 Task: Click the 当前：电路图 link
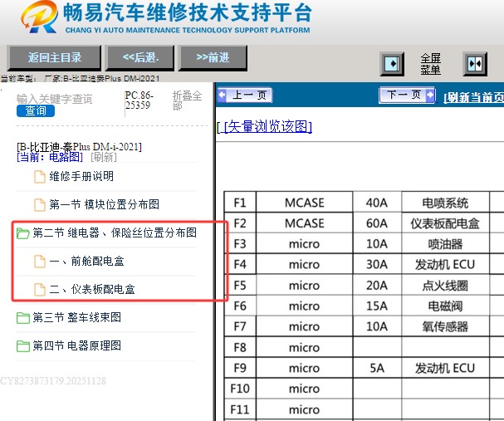coord(50,157)
